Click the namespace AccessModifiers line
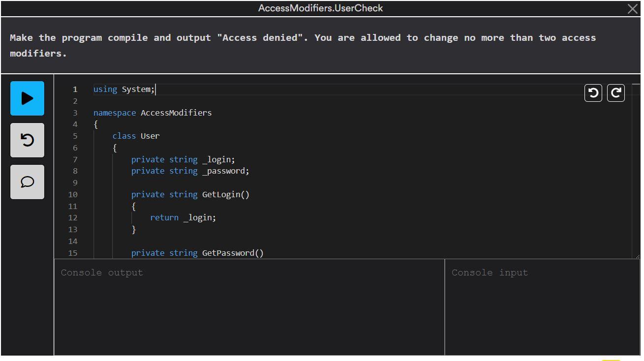644x361 pixels. click(x=153, y=112)
